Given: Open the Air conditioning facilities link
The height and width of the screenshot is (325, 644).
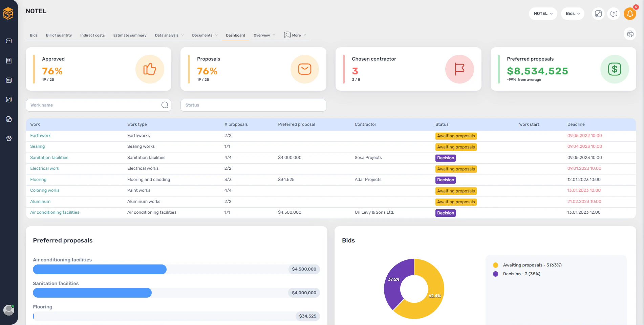Looking at the screenshot, I should point(55,212).
